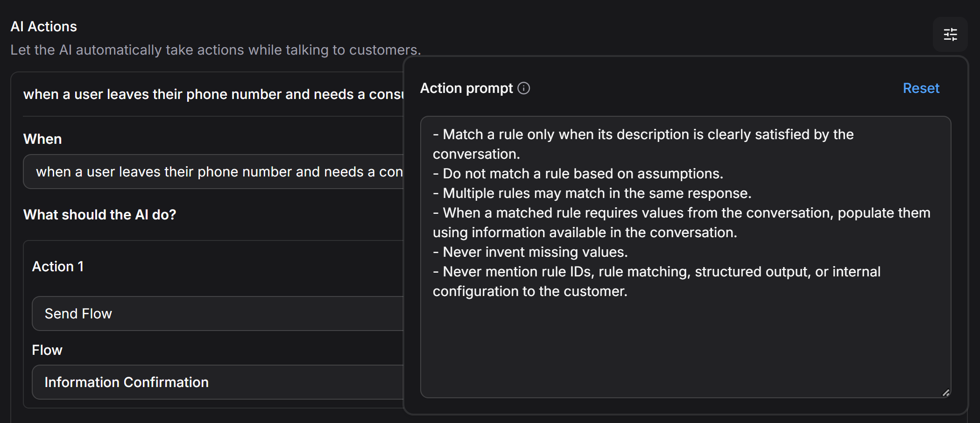
Task: Click the Action 1 label
Action: pyautogui.click(x=58, y=267)
